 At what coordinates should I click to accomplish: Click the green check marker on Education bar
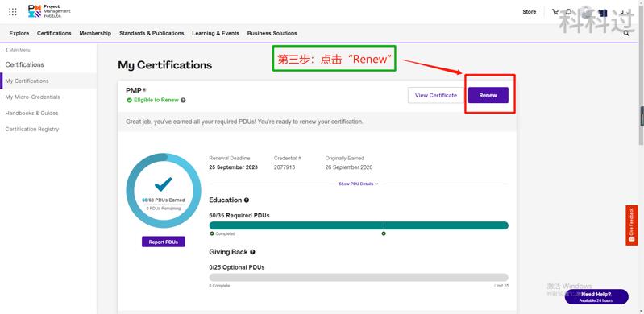(x=384, y=233)
